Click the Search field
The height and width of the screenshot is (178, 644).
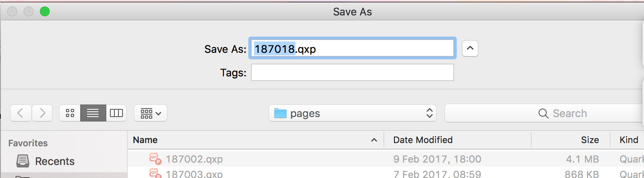pyautogui.click(x=544, y=113)
